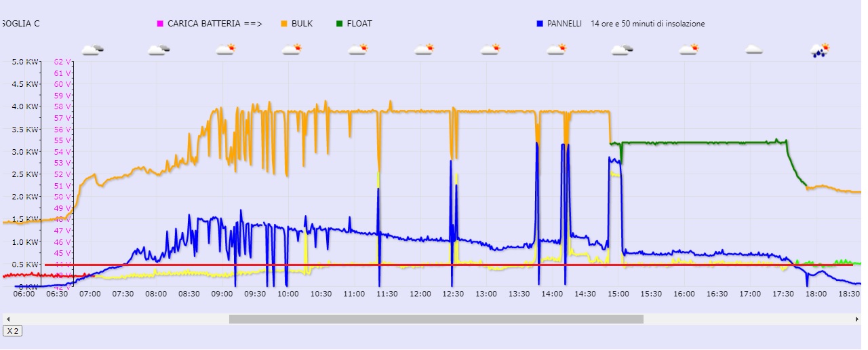The width and height of the screenshot is (868, 350).
Task: Click the orange BULK color swatch
Action: pos(285,24)
